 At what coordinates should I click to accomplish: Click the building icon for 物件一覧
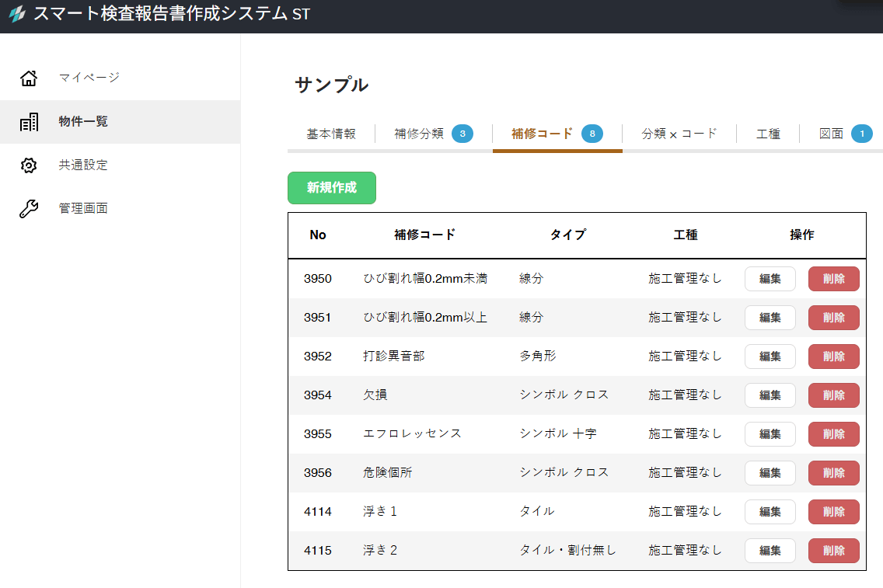29,122
